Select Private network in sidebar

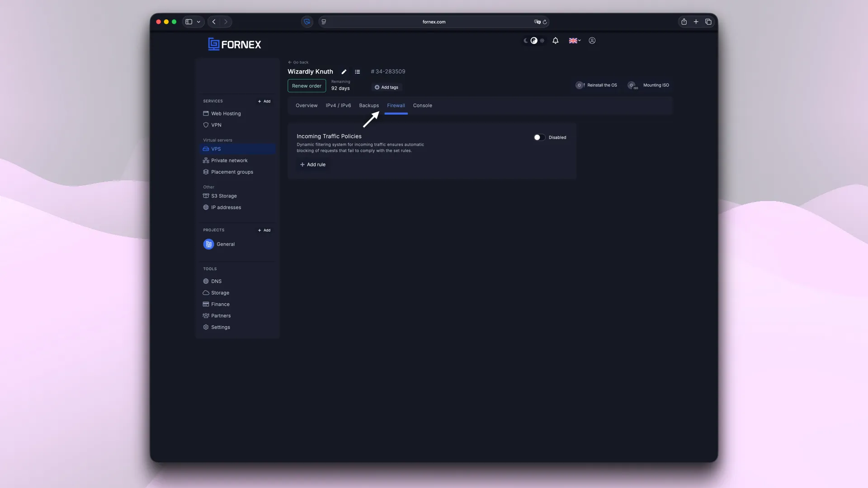(229, 160)
